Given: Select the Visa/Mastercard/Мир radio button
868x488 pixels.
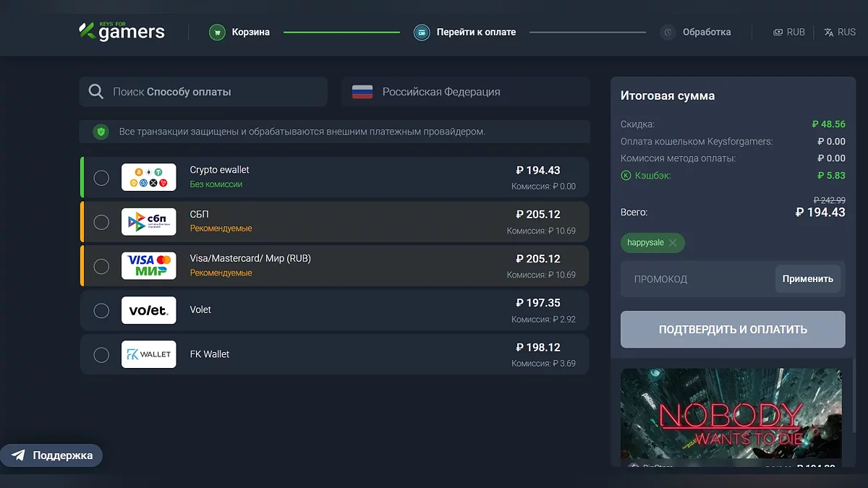Looking at the screenshot, I should (101, 266).
